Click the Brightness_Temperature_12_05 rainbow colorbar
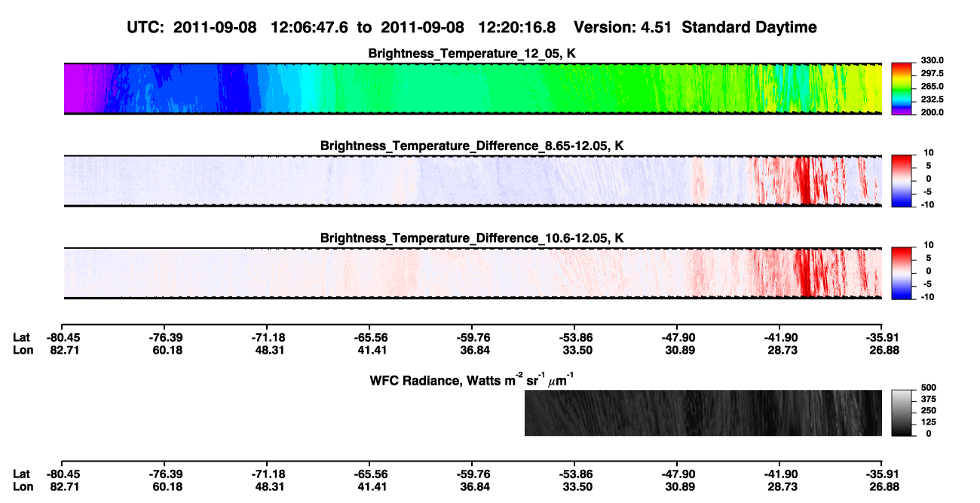This screenshot has height=503, width=980. (x=903, y=88)
